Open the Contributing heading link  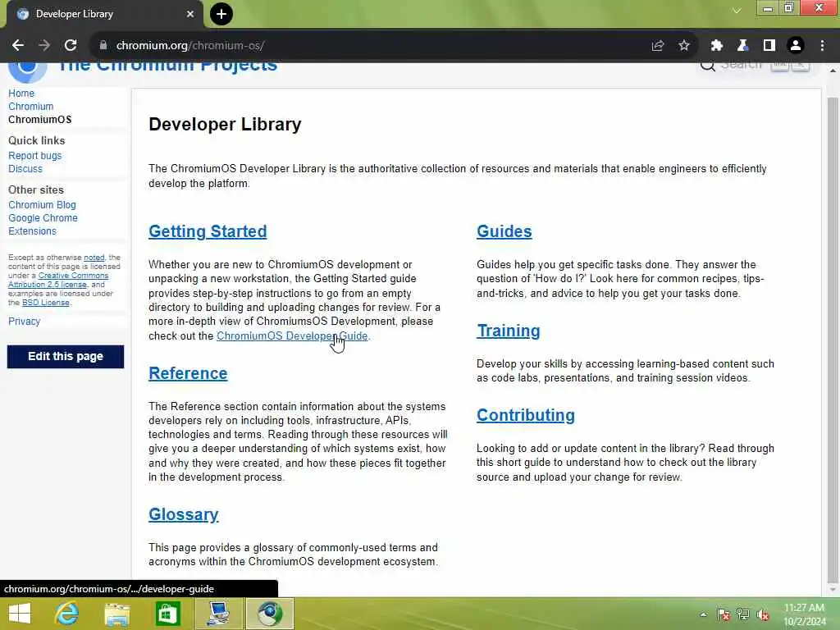[x=526, y=415]
